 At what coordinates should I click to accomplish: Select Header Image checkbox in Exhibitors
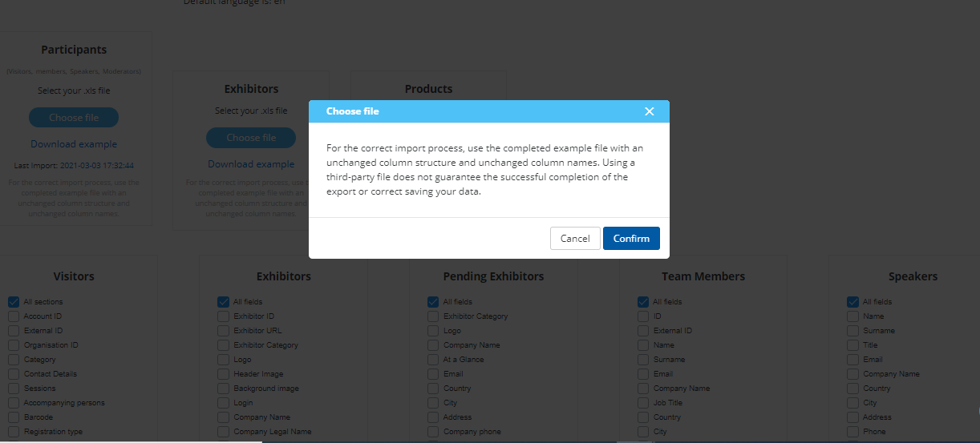pyautogui.click(x=223, y=374)
